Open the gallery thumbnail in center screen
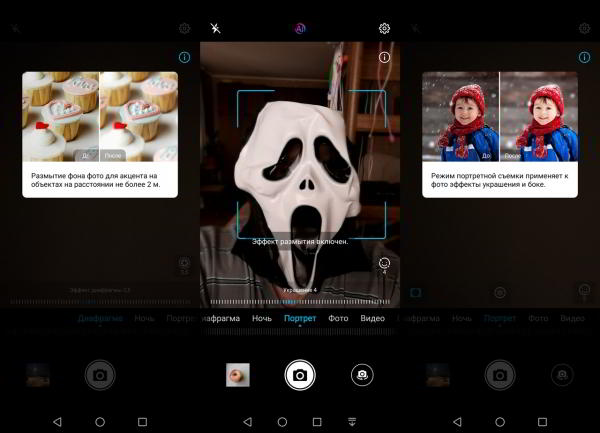The width and height of the screenshot is (600, 433). point(238,375)
